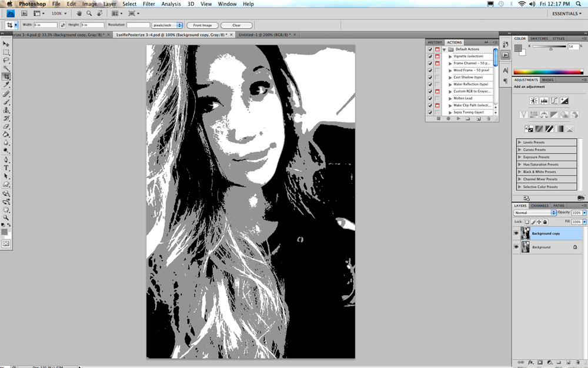Open the layer Opacity slider dropdown
This screenshot has width=588, height=368.
click(584, 213)
